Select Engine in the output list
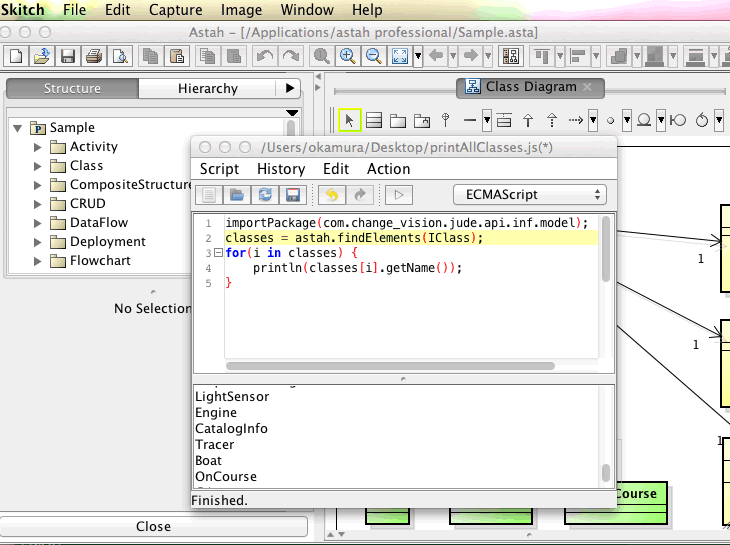The image size is (730, 545). 216,412
